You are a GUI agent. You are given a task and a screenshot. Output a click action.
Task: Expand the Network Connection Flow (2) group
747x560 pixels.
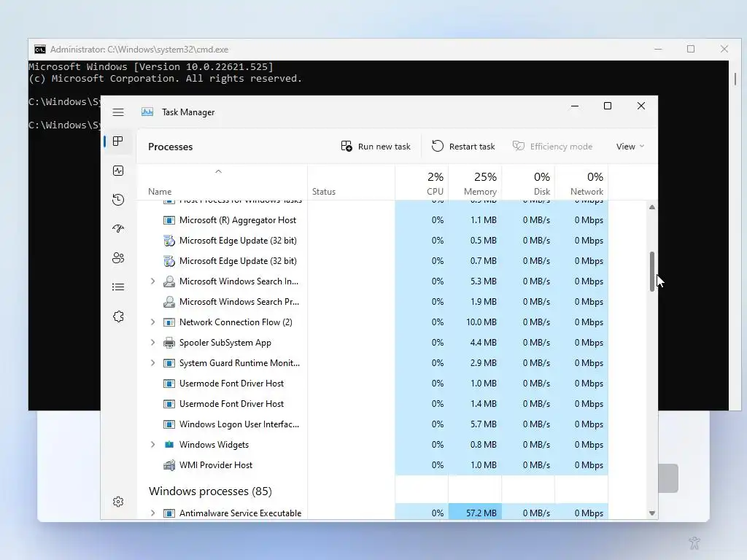pos(152,322)
